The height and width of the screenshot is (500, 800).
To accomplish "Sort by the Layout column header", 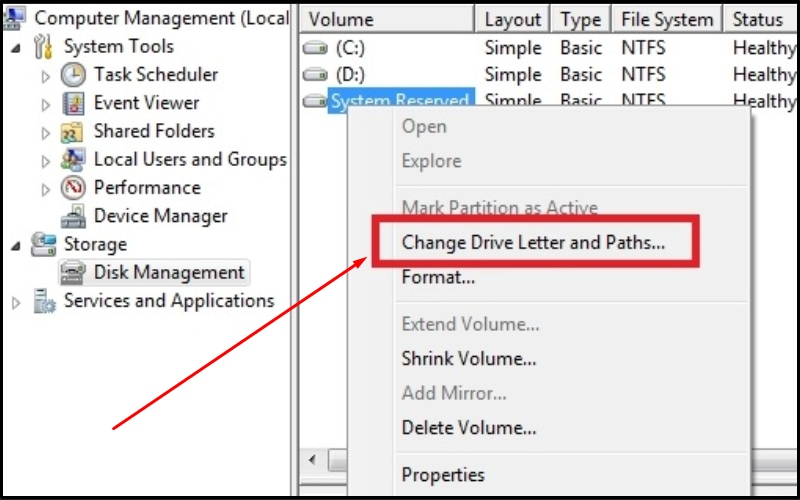I will (x=513, y=19).
